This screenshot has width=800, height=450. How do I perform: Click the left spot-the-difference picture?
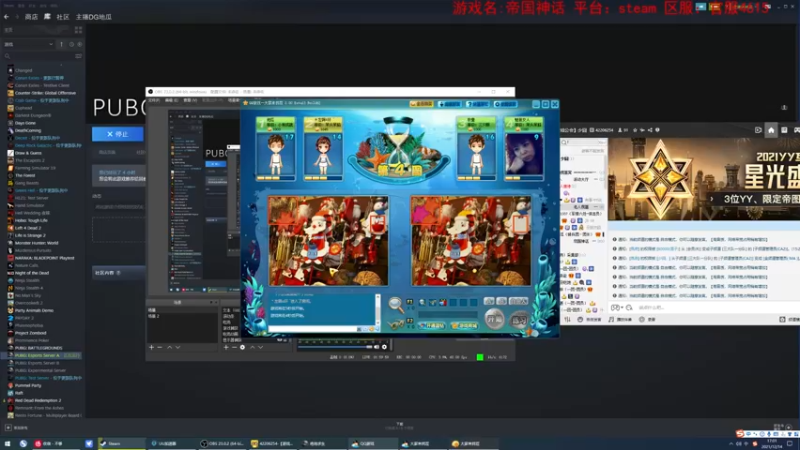click(x=328, y=241)
